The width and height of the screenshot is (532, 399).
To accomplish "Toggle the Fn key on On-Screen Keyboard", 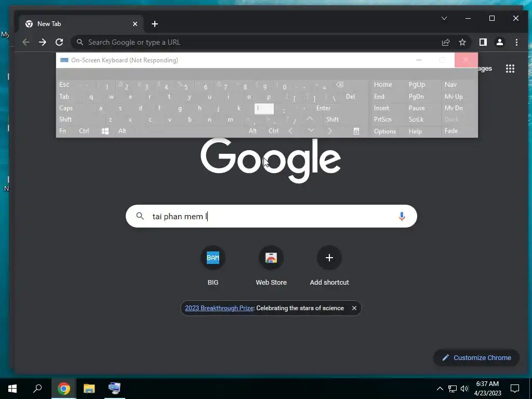I will (x=62, y=131).
